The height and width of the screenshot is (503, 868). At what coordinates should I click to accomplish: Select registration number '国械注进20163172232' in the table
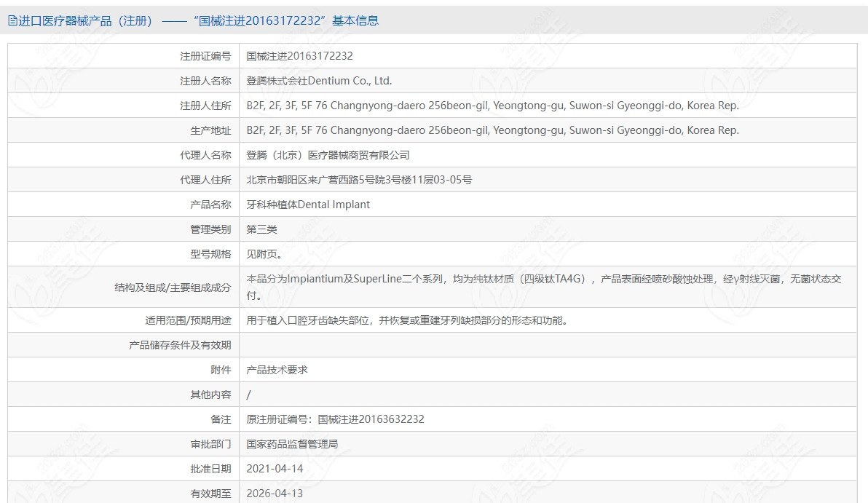click(299, 56)
